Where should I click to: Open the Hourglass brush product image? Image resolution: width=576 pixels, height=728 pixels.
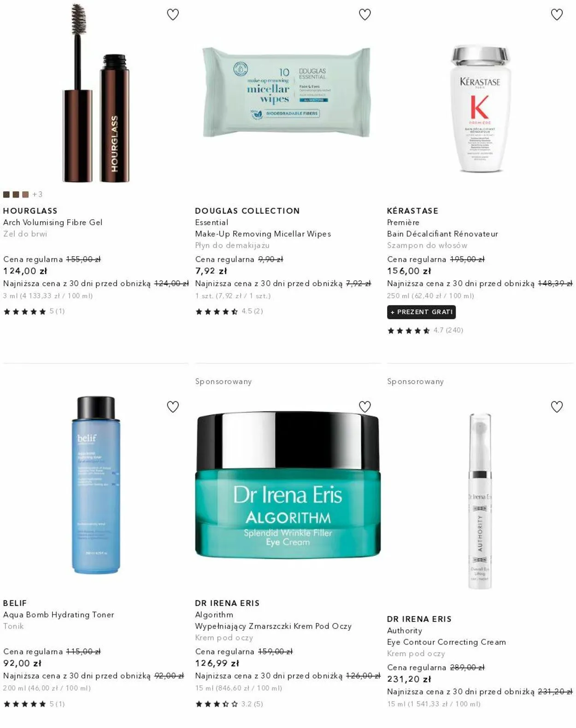pyautogui.click(x=96, y=93)
